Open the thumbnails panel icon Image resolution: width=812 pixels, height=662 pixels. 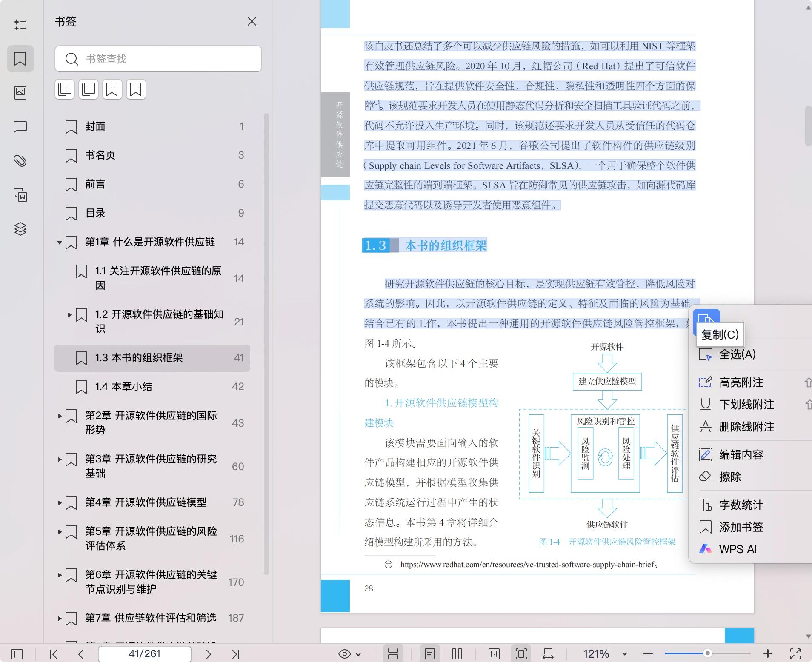tap(20, 92)
